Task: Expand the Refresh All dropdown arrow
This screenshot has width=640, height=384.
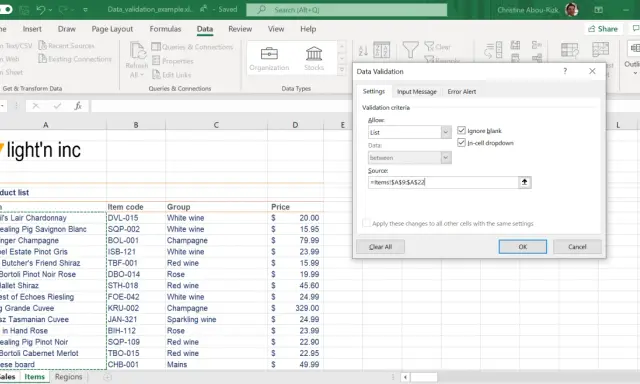Action: pyautogui.click(x=142, y=75)
